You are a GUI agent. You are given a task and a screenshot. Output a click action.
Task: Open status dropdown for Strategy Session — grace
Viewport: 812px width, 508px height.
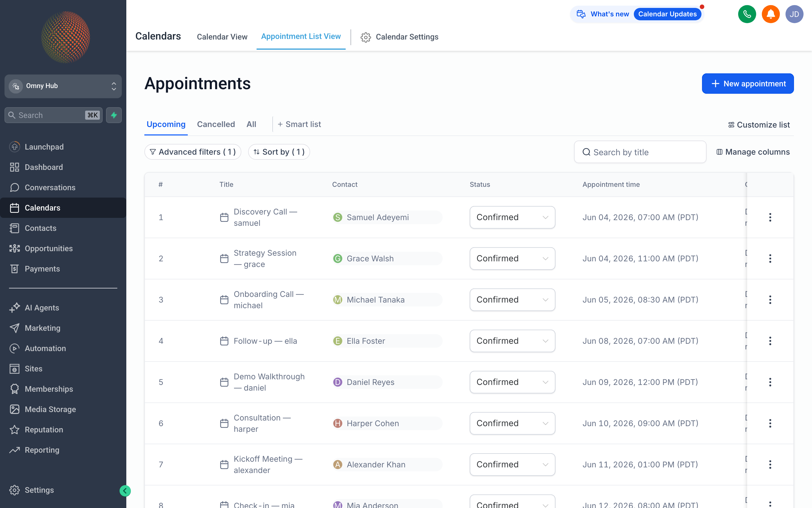(512, 258)
